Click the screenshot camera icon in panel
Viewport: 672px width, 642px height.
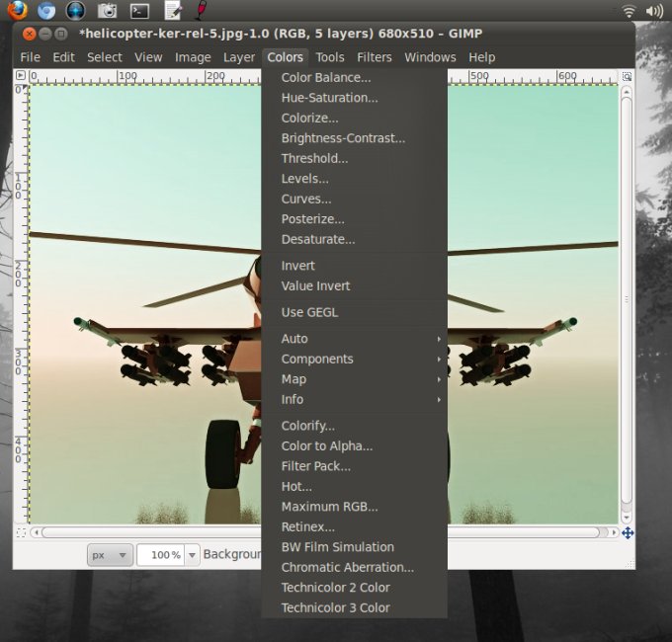pos(108,11)
